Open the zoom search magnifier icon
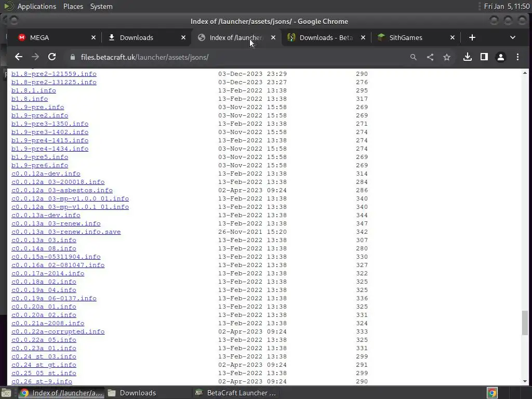 click(x=413, y=57)
